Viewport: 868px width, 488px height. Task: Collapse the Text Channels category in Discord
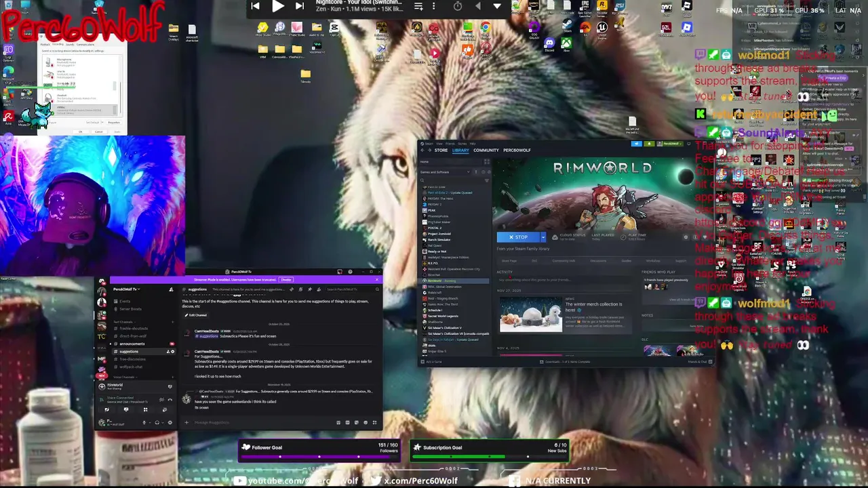pos(123,321)
